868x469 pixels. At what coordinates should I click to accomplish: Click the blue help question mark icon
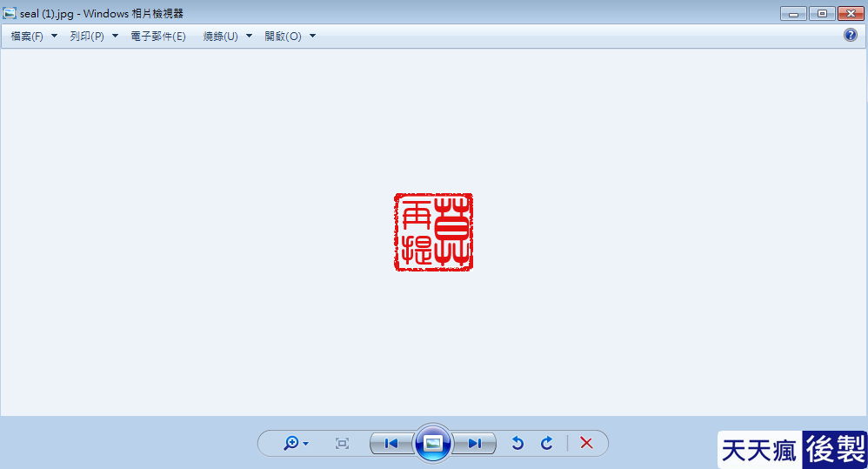[x=851, y=36]
